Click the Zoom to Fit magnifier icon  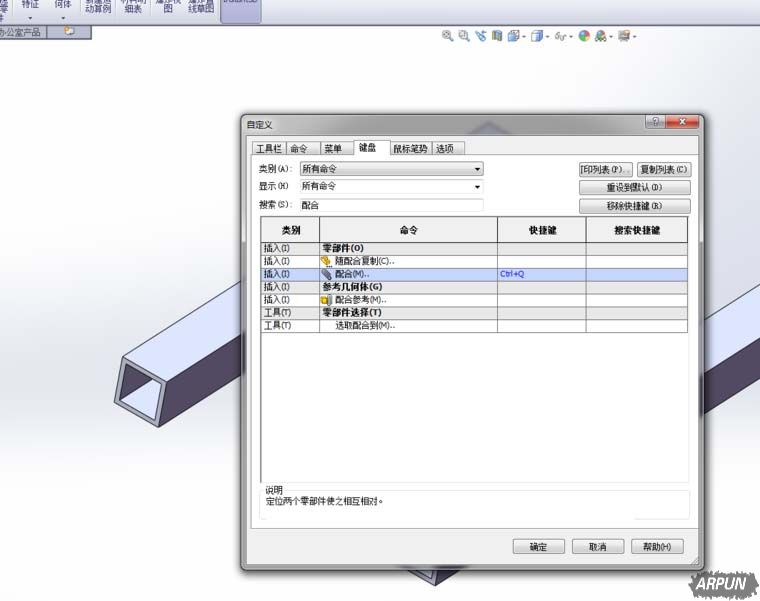447,36
